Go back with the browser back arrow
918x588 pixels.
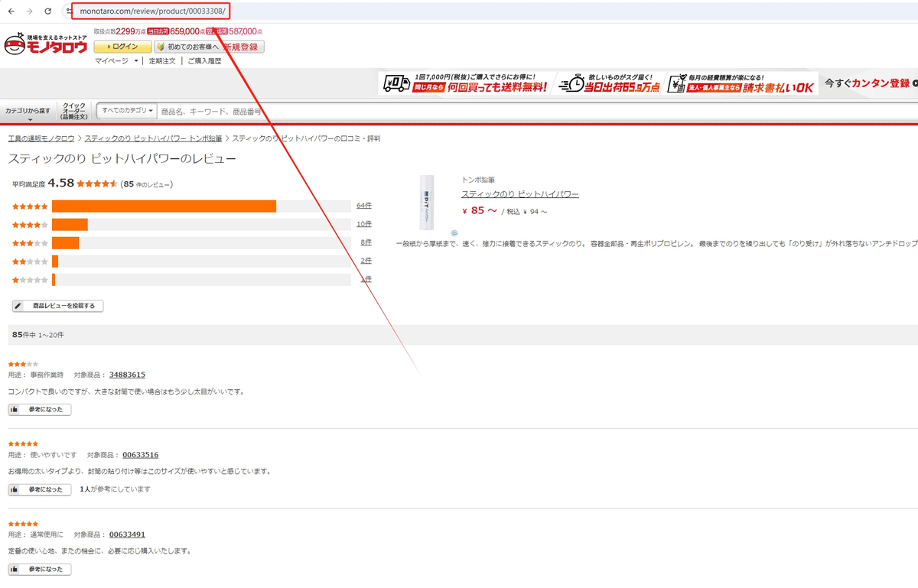pos(11,11)
